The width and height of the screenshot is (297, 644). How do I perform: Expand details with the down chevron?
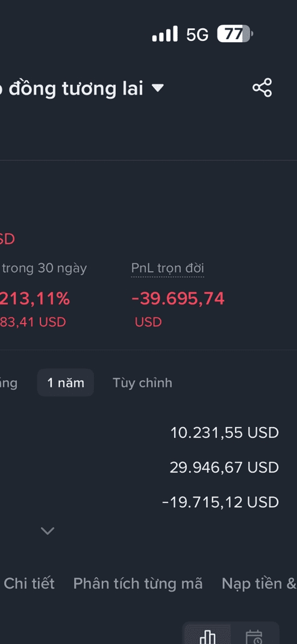tap(48, 531)
